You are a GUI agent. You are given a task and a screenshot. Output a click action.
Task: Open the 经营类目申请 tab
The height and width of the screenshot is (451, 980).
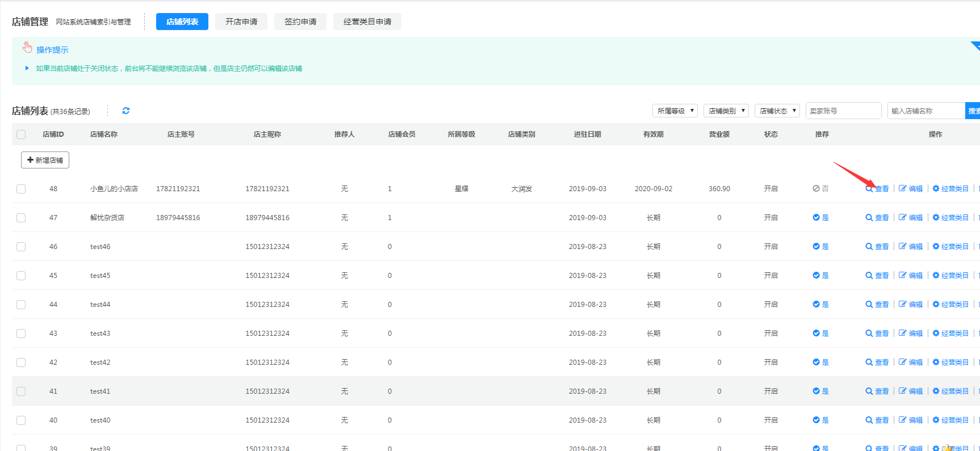(x=367, y=22)
